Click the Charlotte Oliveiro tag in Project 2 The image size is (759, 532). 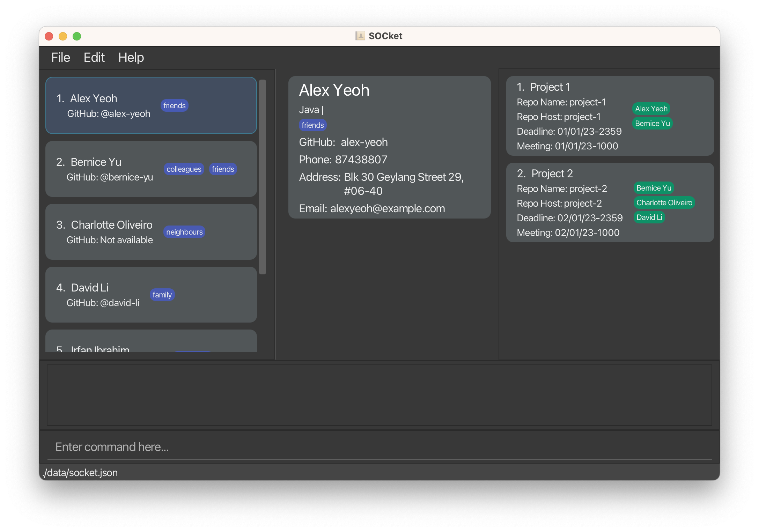click(x=664, y=202)
